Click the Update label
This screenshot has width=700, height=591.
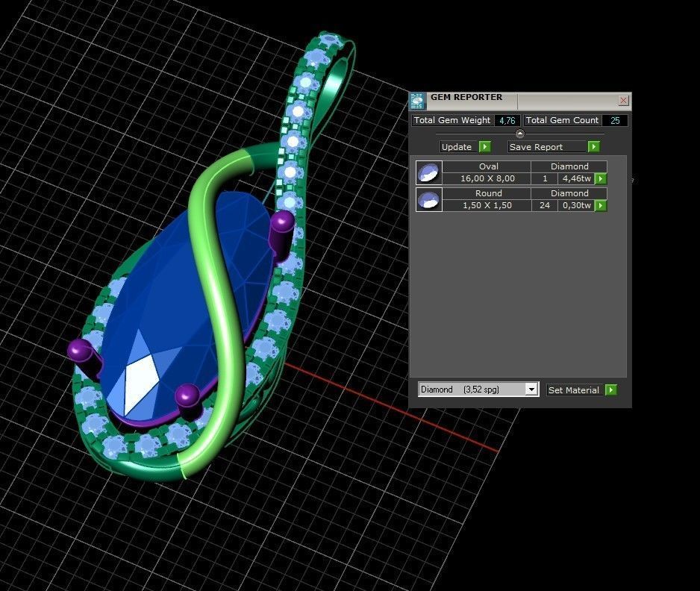click(x=456, y=147)
